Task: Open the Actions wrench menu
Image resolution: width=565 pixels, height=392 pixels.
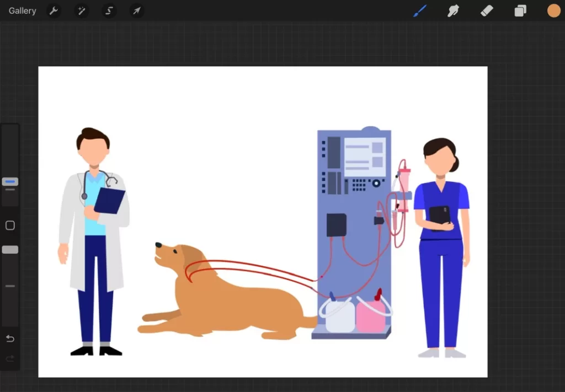Action: coord(54,11)
